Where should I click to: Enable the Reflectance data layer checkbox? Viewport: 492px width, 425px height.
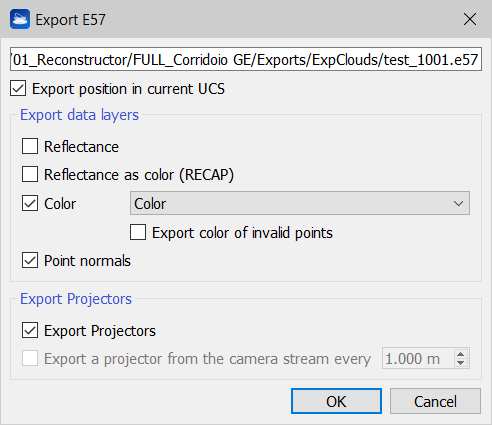(x=30, y=146)
